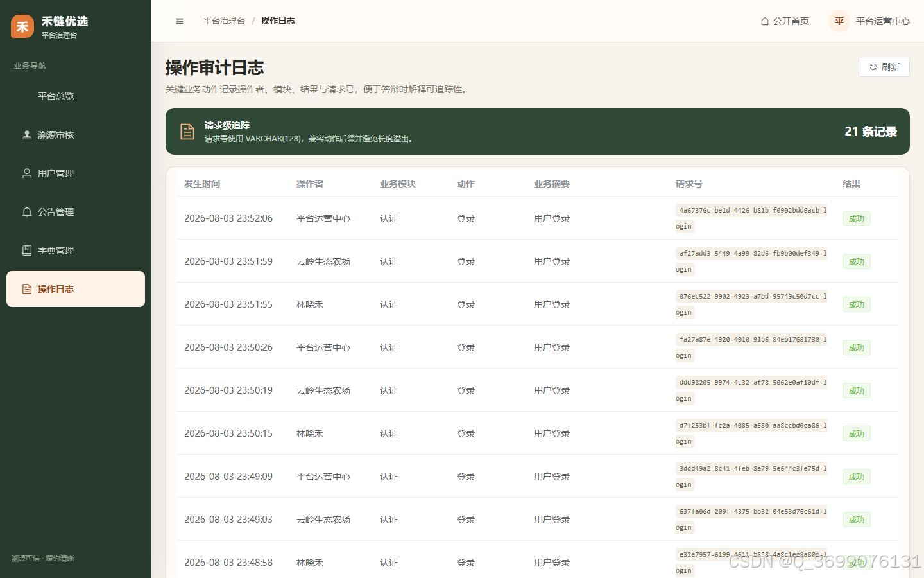Click the 溯源审核 stamp icon in sidebar
Screen dimensions: 924x578
(x=27, y=135)
